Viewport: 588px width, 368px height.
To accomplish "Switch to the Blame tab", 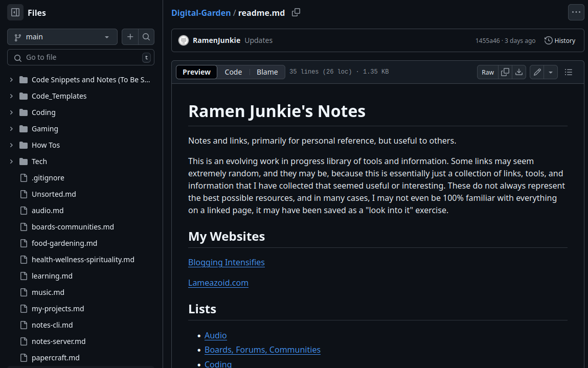I will (267, 72).
